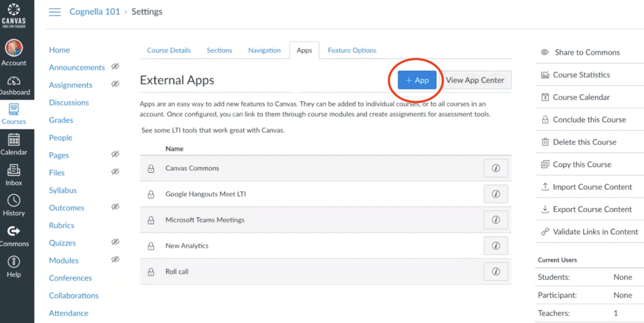Click the Canvas logo
Image resolution: width=644 pixels, height=323 pixels.
[x=14, y=15]
